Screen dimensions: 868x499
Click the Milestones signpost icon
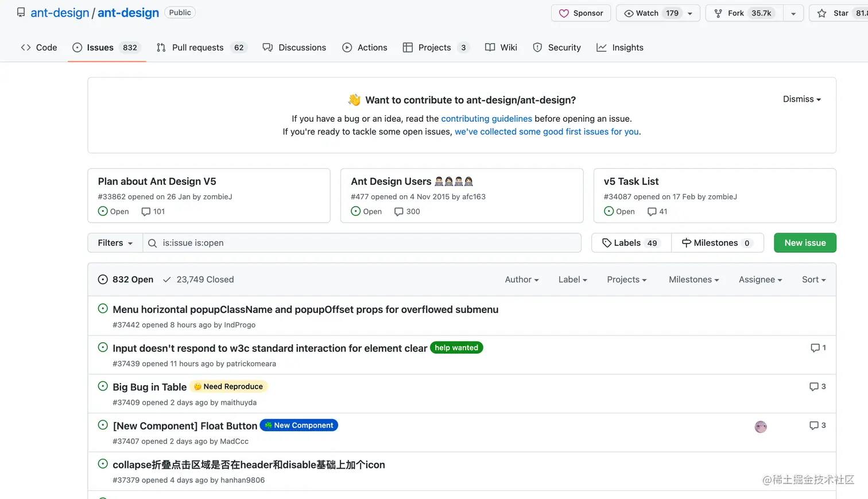pyautogui.click(x=687, y=243)
